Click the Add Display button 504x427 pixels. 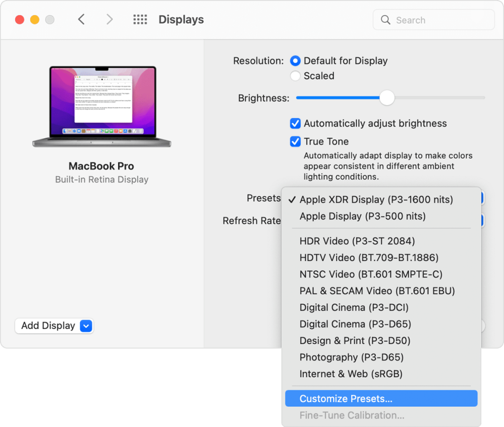pos(48,326)
